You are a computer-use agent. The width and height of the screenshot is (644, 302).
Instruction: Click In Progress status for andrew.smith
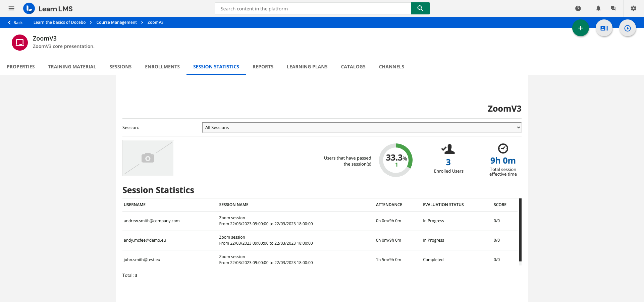pyautogui.click(x=433, y=221)
